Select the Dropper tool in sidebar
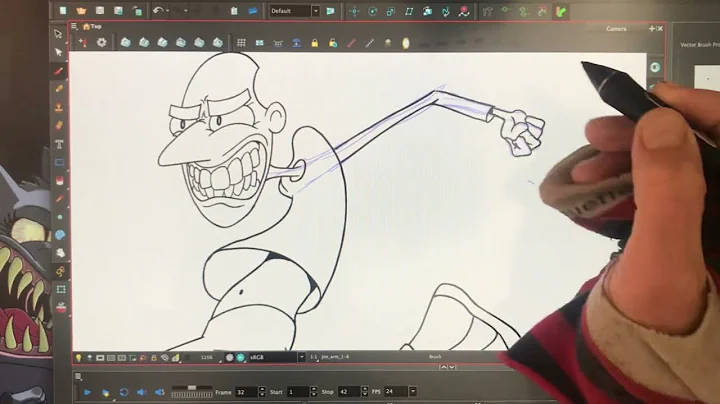Screen dimensions: 720x404 point(60,199)
